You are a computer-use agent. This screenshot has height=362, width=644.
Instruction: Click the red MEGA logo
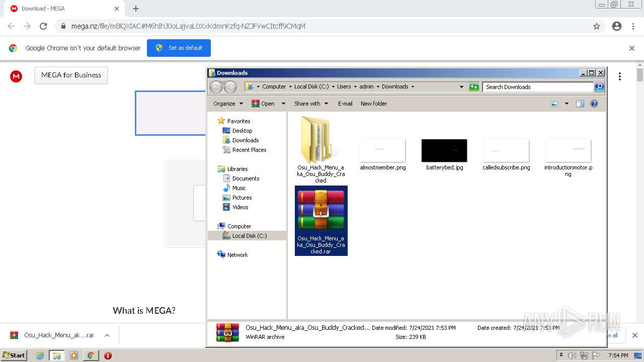point(16,76)
